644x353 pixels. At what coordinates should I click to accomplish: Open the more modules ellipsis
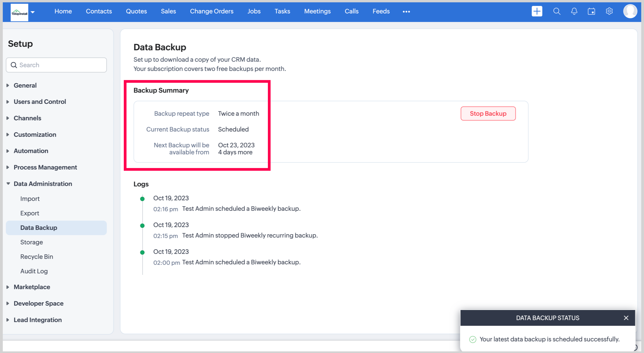point(406,11)
